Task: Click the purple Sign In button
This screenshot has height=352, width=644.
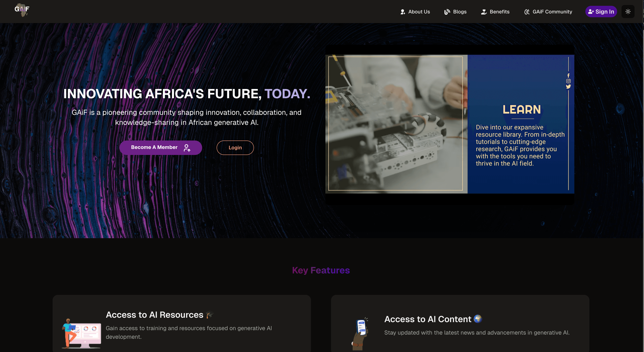Action: pos(601,11)
